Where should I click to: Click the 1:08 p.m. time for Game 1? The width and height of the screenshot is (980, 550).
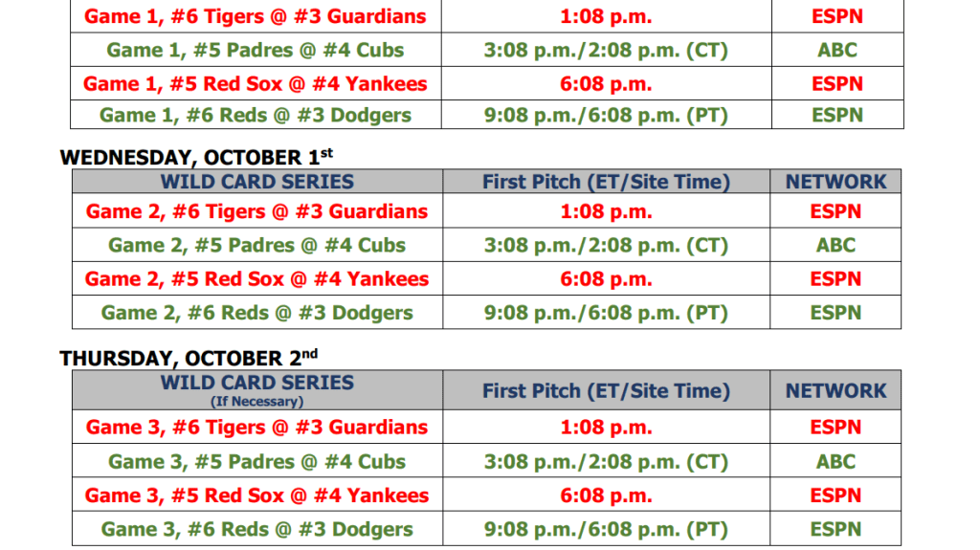pyautogui.click(x=606, y=16)
